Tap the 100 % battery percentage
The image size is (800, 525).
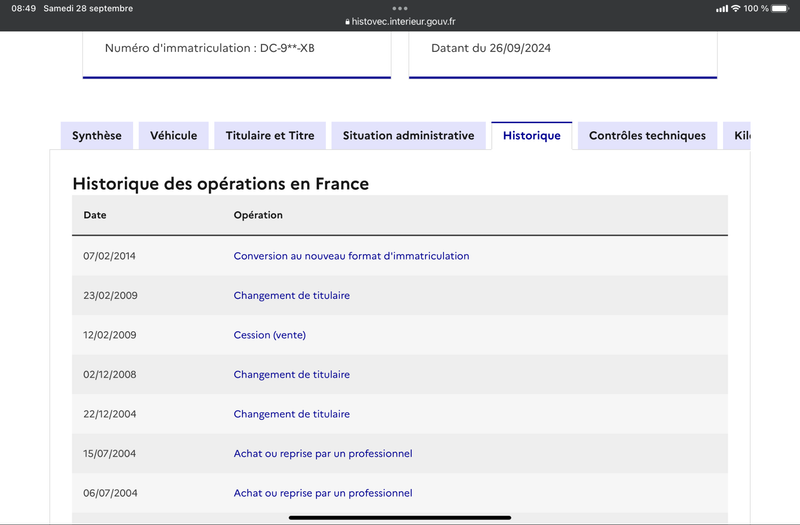[756, 8]
